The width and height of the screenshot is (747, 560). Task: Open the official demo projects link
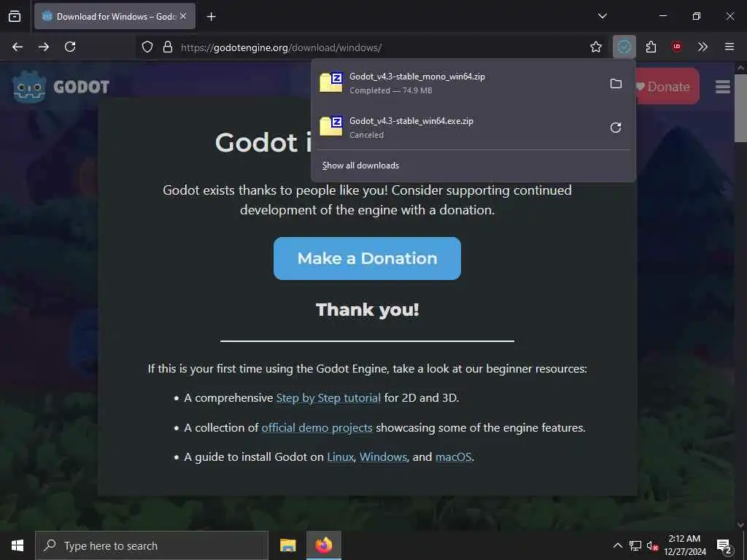point(317,427)
